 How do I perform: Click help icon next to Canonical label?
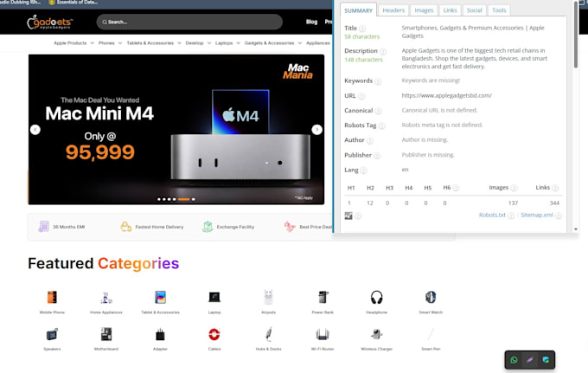click(x=379, y=111)
